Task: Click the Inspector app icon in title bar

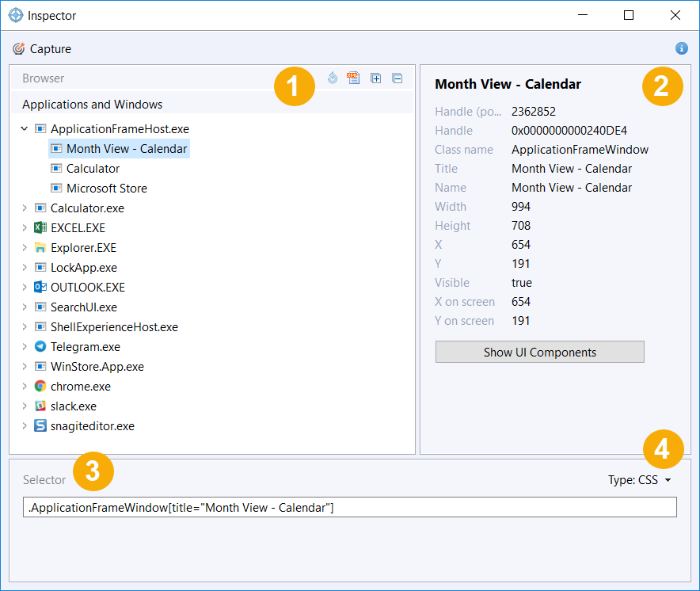Action: (x=16, y=15)
